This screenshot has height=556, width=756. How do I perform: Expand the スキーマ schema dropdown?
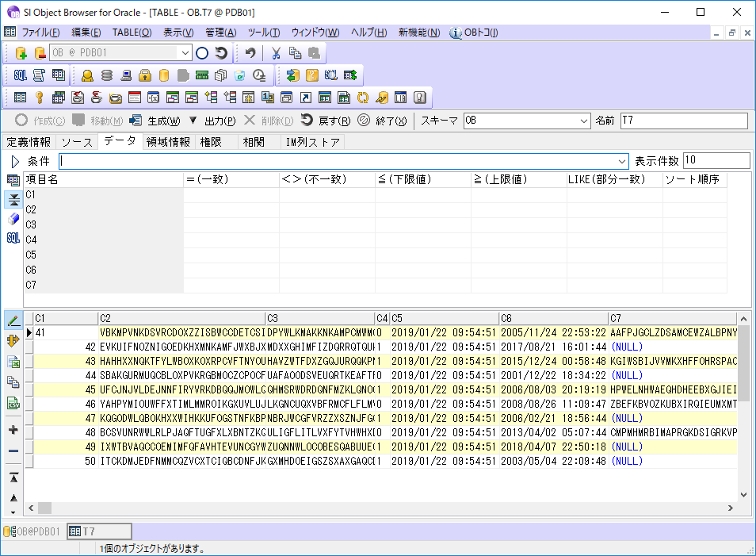click(x=584, y=121)
